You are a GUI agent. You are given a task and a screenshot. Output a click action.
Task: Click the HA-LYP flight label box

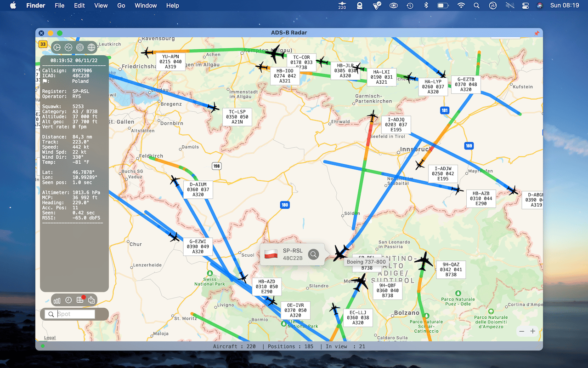[433, 87]
